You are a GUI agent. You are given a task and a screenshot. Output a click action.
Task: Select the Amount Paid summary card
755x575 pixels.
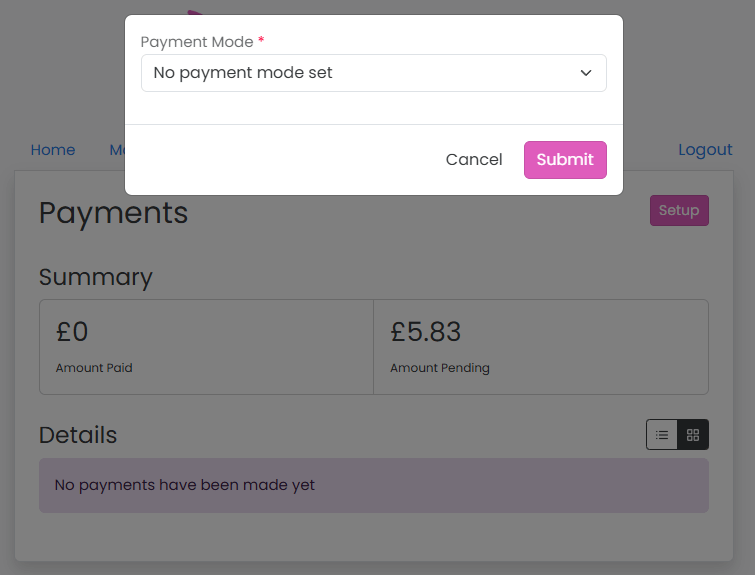(206, 347)
